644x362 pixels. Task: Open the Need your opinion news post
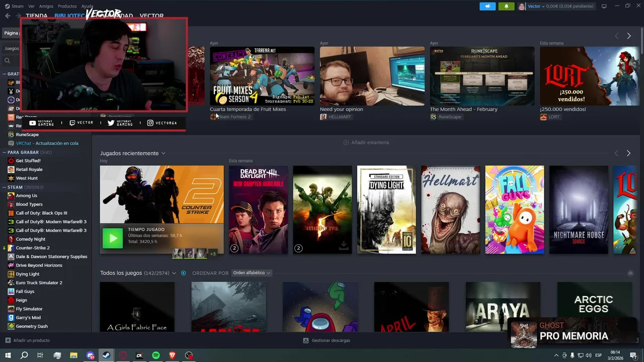372,76
